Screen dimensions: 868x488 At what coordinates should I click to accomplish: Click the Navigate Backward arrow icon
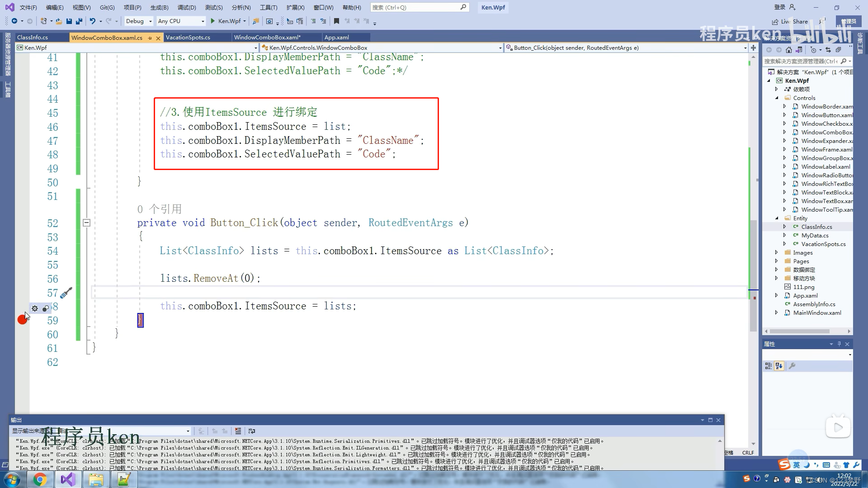(x=14, y=21)
